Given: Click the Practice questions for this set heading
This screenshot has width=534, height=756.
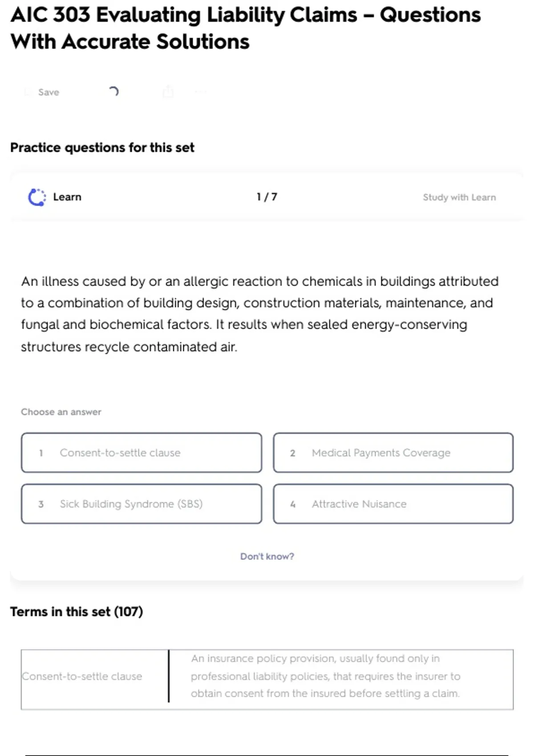Looking at the screenshot, I should (x=102, y=148).
